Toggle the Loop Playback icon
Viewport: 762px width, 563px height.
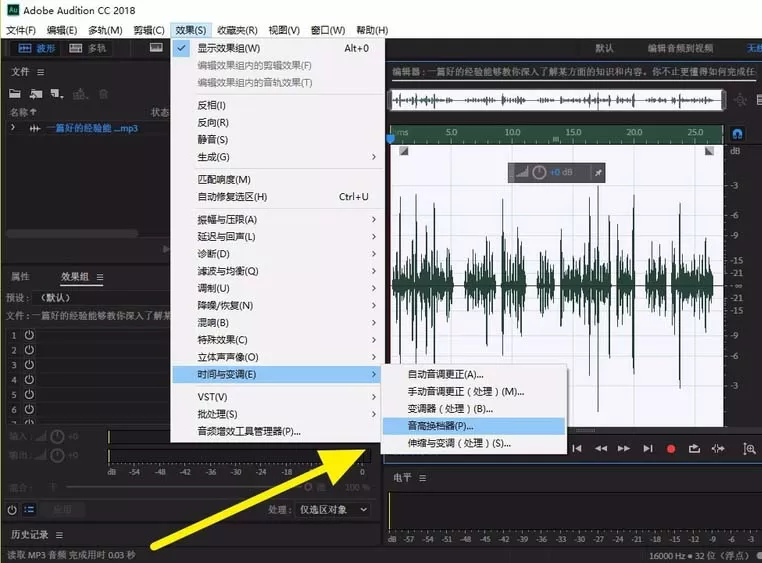[694, 448]
